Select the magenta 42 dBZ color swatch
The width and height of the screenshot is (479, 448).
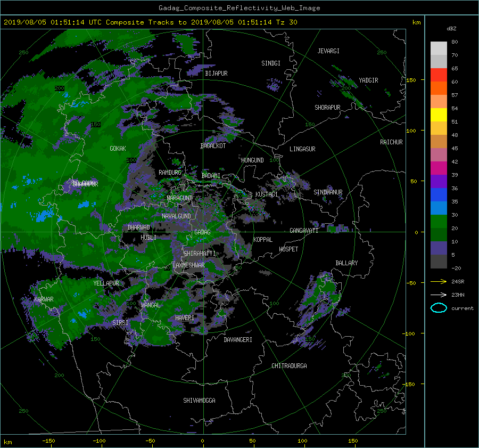point(439,168)
